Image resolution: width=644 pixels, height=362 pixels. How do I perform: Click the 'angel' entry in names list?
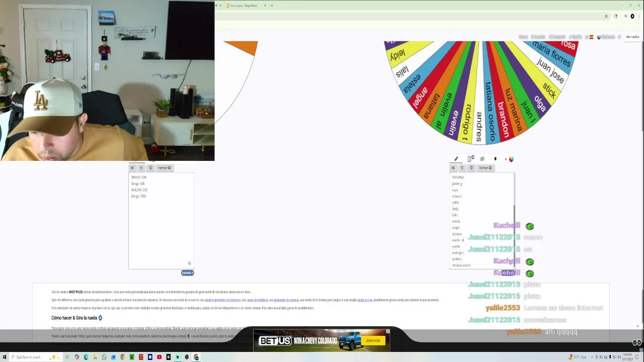coord(456,228)
